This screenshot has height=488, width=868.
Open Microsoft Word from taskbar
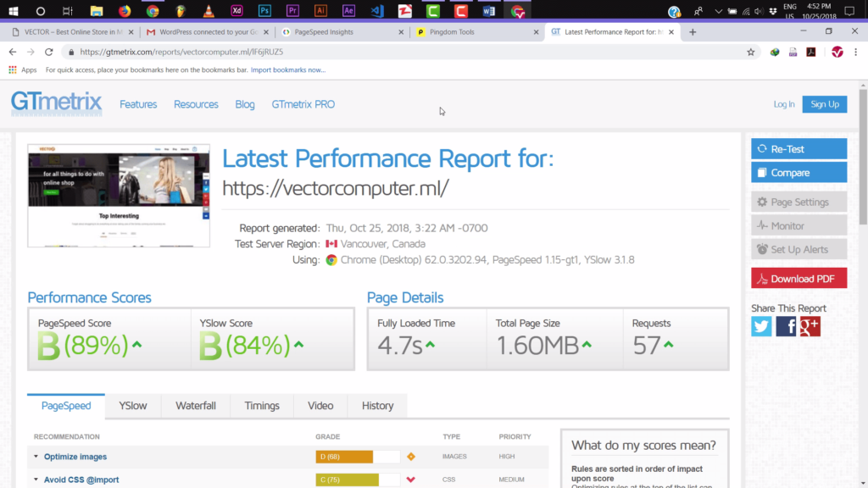coord(489,10)
